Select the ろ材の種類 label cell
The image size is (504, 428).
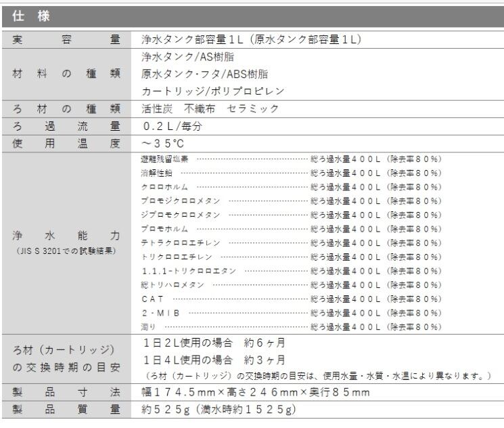[66, 109]
